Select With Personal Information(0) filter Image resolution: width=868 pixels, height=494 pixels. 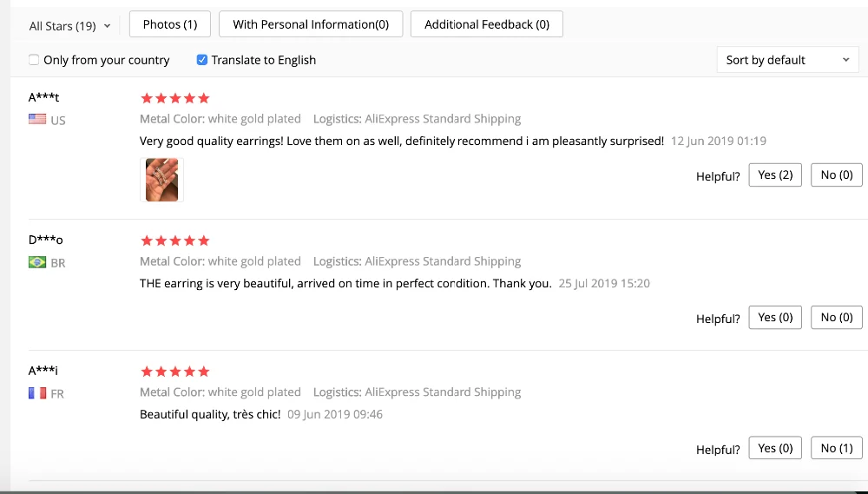(311, 24)
